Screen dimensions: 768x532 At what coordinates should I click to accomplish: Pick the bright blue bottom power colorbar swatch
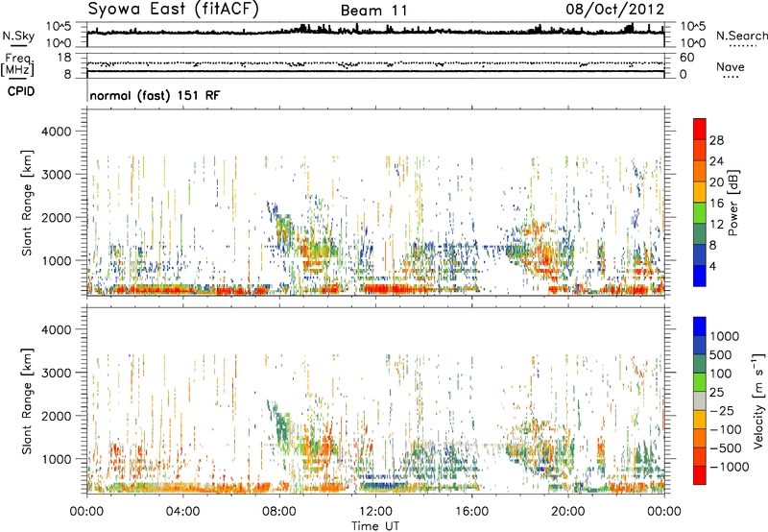pos(700,277)
